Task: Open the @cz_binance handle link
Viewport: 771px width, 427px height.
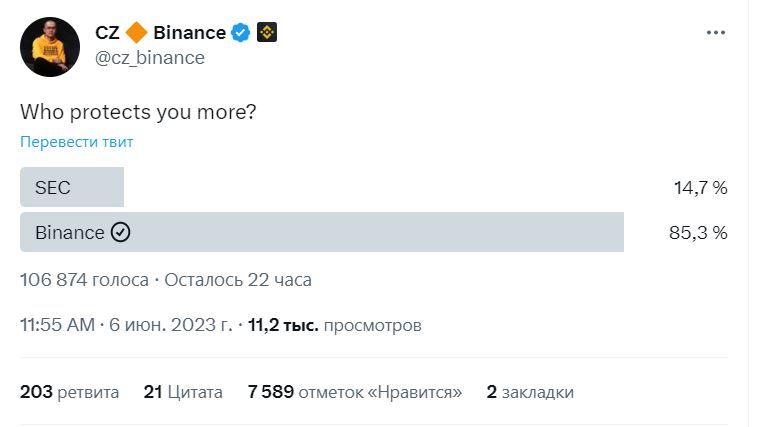Action: 149,58
